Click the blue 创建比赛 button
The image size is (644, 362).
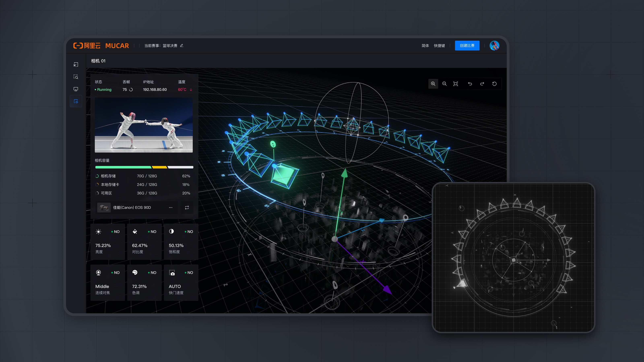tap(467, 45)
